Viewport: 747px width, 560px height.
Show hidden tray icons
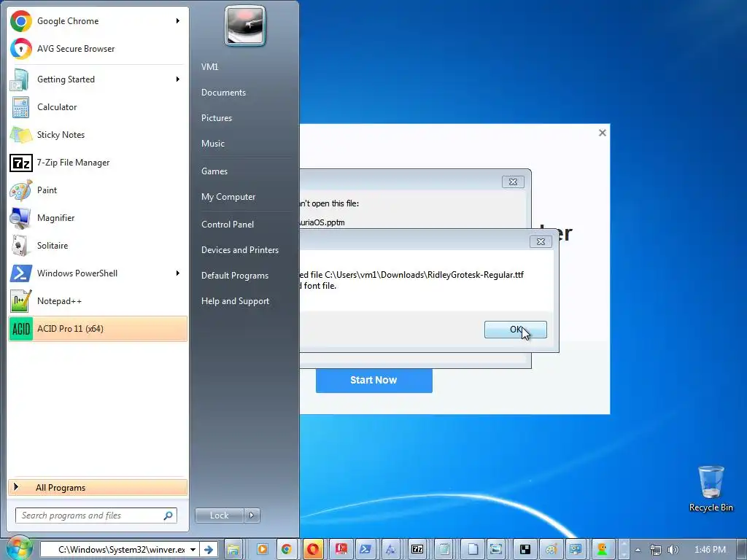[x=638, y=550]
